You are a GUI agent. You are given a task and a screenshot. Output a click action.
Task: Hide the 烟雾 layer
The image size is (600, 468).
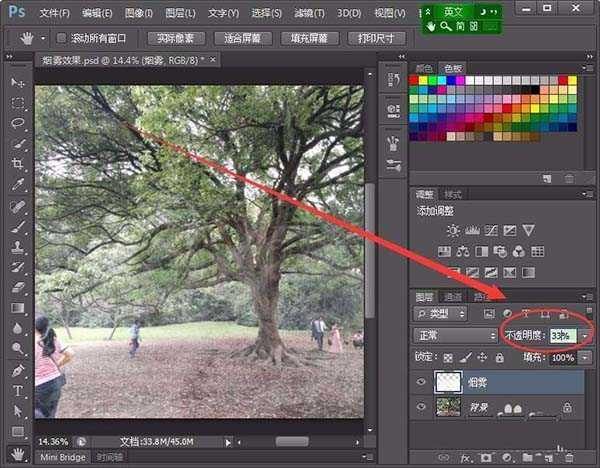(x=420, y=381)
